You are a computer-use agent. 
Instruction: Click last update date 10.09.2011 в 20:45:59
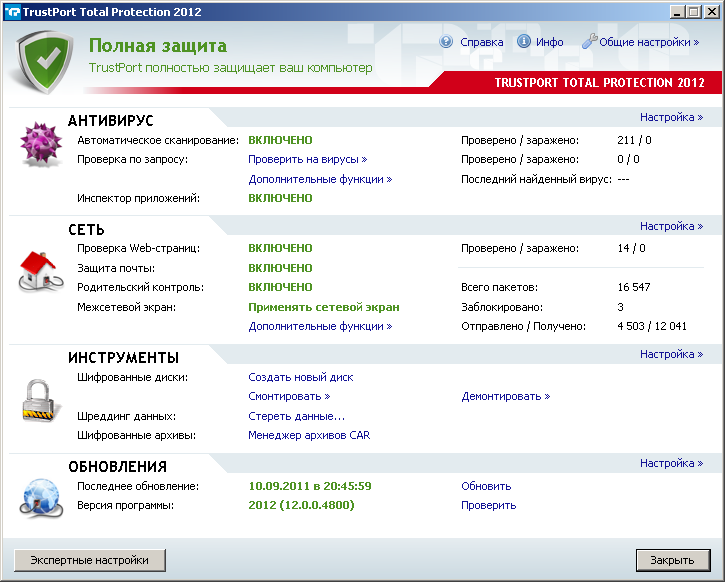pyautogui.click(x=310, y=486)
